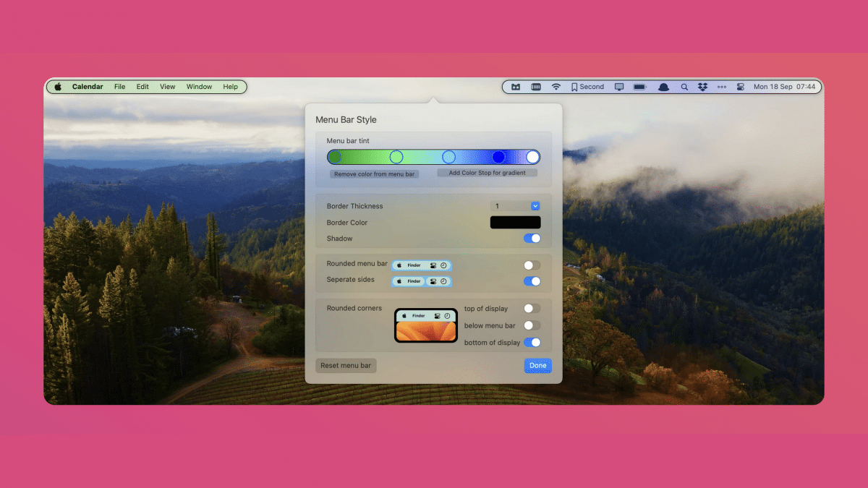Turn off the Seperate sides toggle
This screenshot has width=868, height=488.
532,281
